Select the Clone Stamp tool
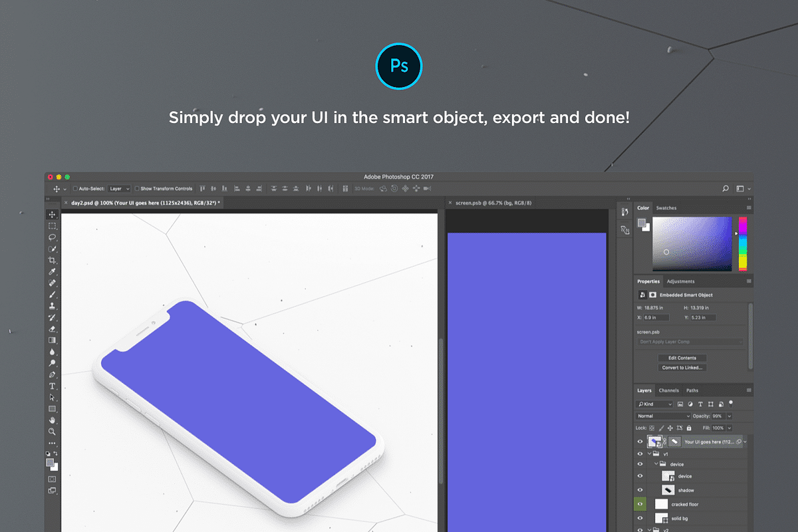The width and height of the screenshot is (798, 532). [52, 306]
